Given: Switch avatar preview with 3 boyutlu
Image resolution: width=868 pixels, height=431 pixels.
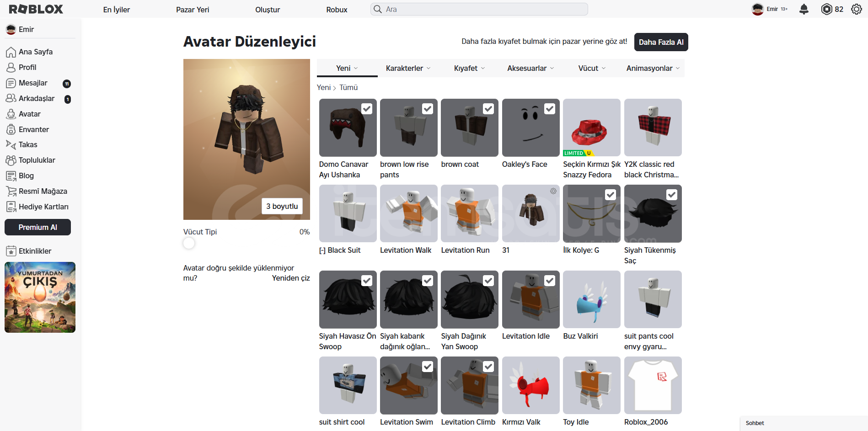Looking at the screenshot, I should 282,206.
